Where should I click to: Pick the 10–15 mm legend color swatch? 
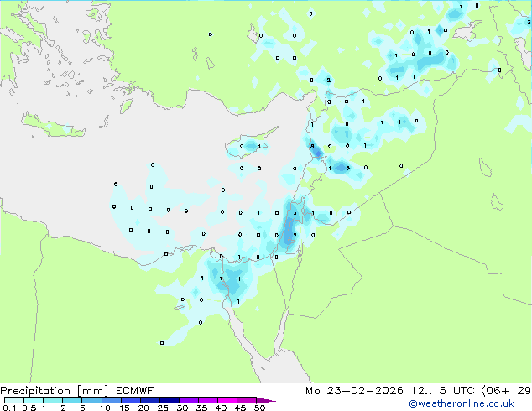(x=111, y=400)
